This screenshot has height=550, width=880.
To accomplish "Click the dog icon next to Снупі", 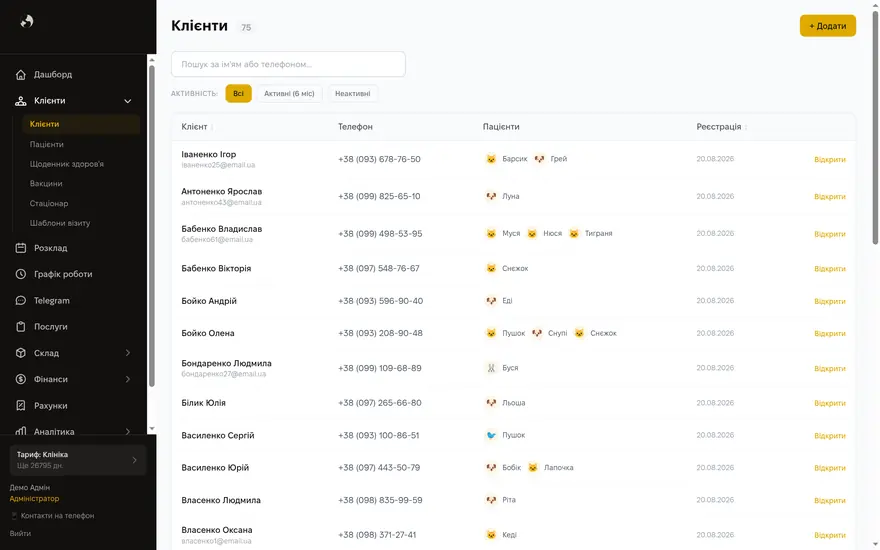I will [x=537, y=333].
